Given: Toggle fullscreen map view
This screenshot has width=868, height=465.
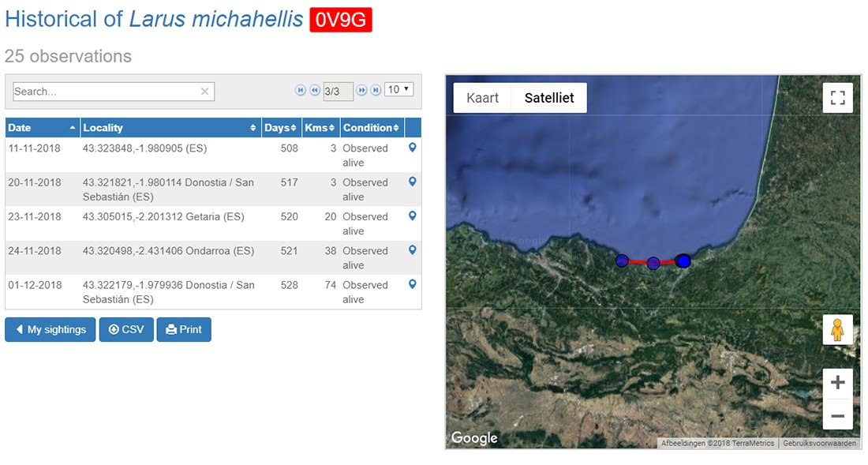Looking at the screenshot, I should click(837, 98).
